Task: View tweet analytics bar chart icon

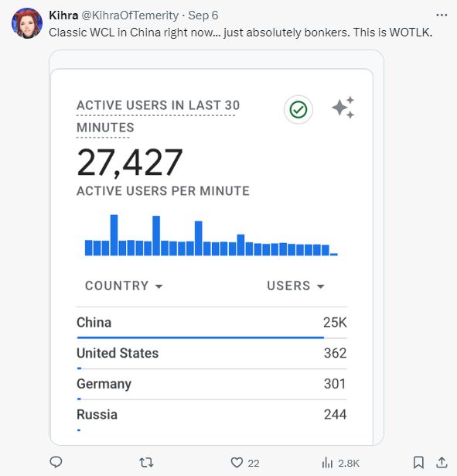Action: coord(327,463)
